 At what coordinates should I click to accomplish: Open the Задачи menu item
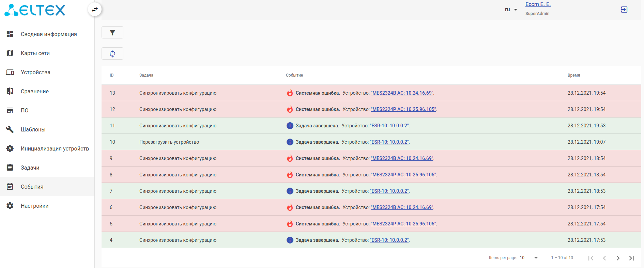click(30, 168)
